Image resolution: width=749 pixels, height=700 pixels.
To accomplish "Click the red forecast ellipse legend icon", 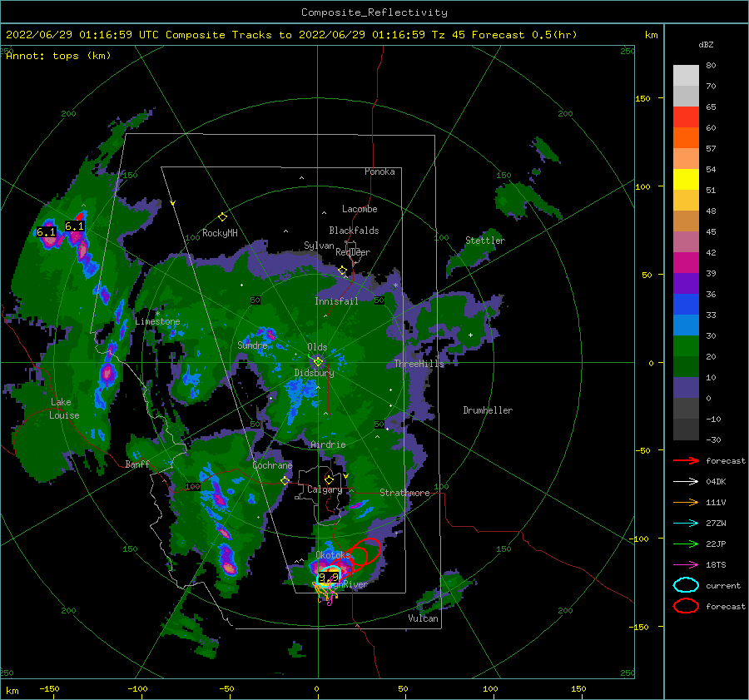I will (x=686, y=606).
